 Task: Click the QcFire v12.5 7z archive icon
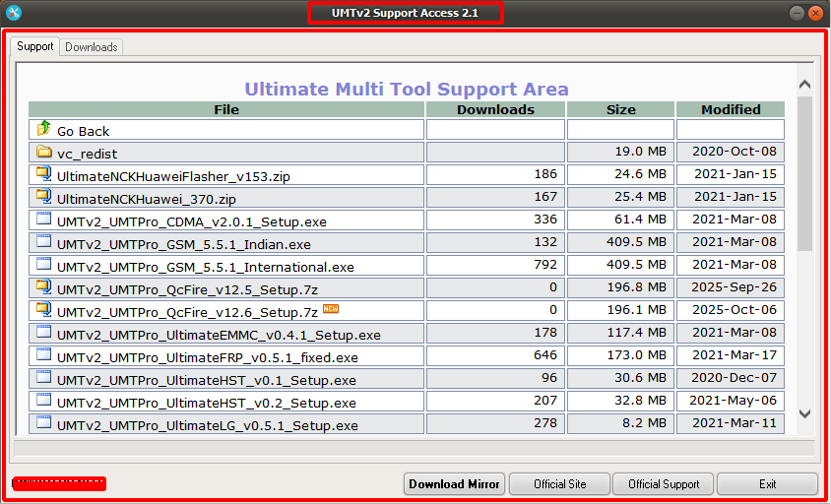click(43, 287)
